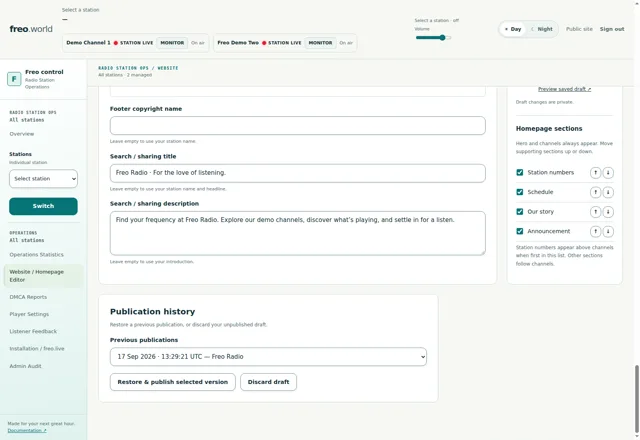Click 'On air' text for Freo Demo Two
Image resolution: width=640 pixels, height=440 pixels.
pos(346,43)
